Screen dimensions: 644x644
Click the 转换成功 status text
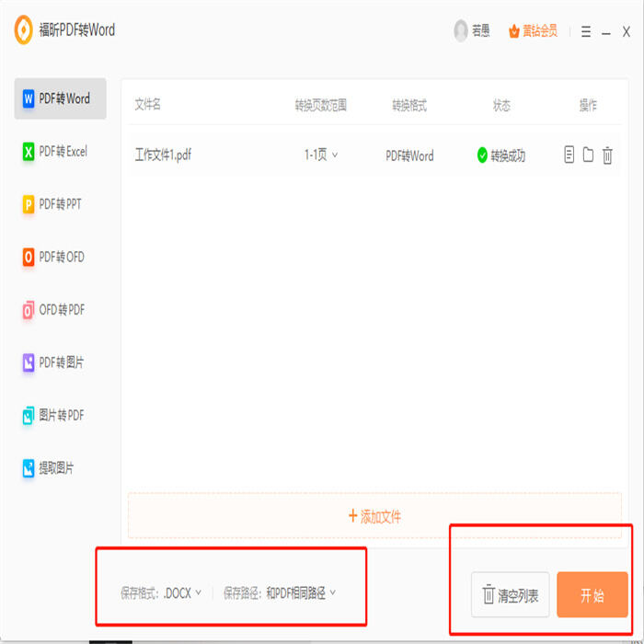(508, 155)
